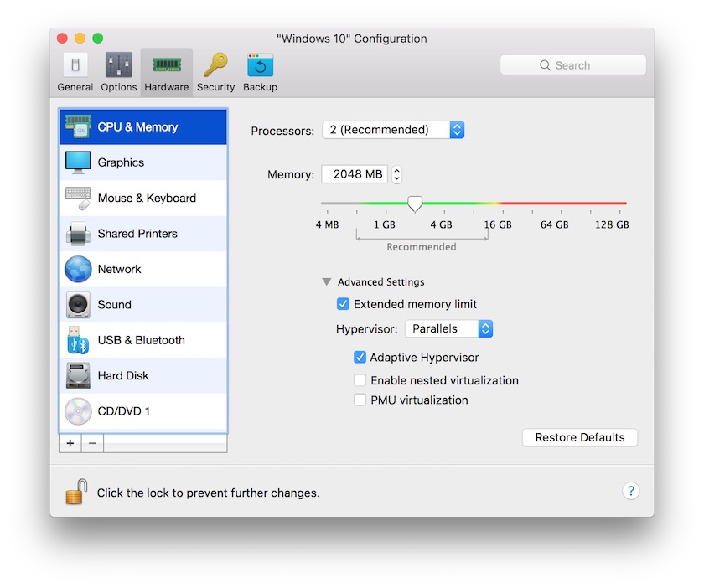Screen dimensions: 704x588
Task: Click the red close window button
Action: pos(62,39)
